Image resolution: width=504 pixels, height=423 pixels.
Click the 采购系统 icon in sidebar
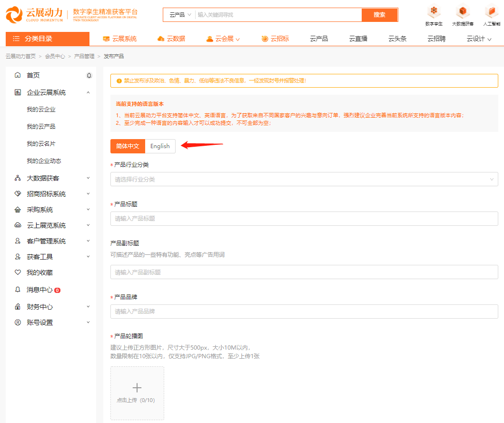(18, 209)
